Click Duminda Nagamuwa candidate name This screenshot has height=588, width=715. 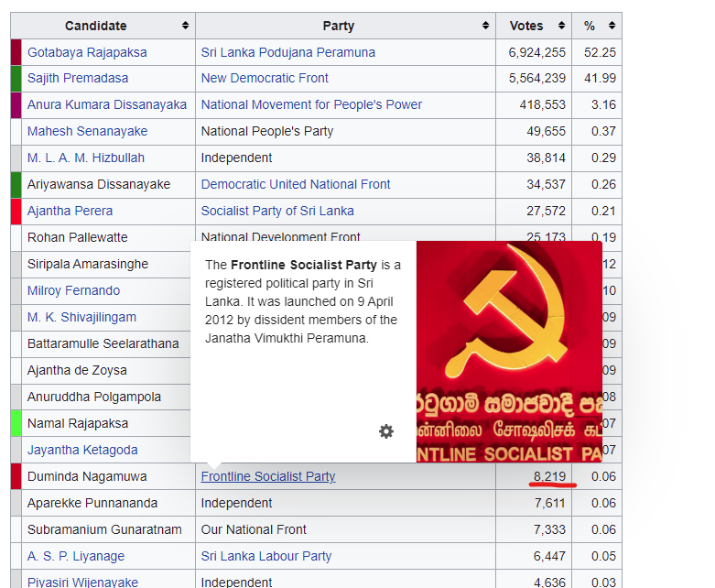[87, 476]
